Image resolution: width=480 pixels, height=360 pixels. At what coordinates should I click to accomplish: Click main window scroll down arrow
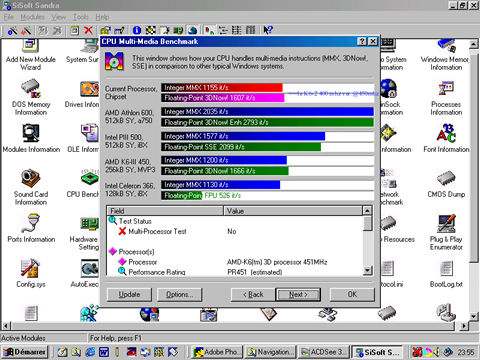(474, 316)
